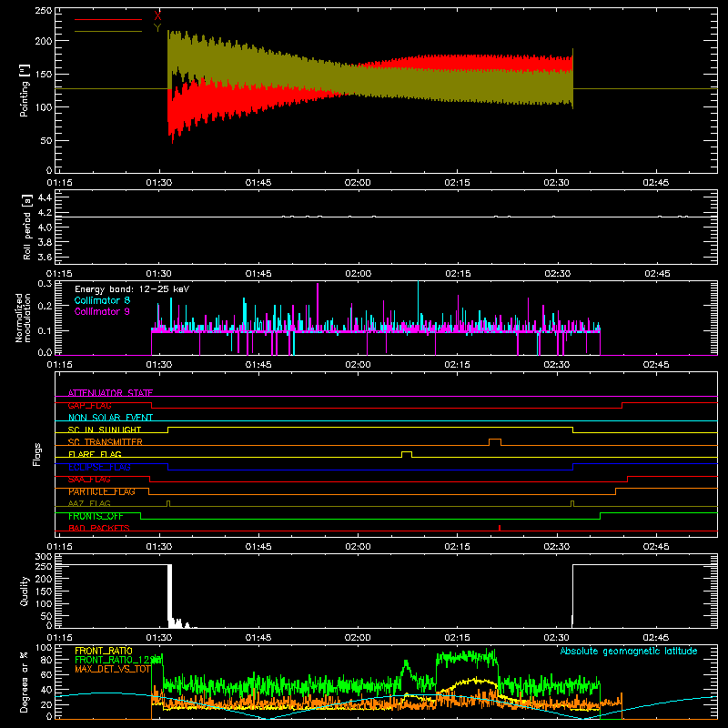This screenshot has height=728, width=728.
Task: Click the Quality axis title
Action: pos(25,591)
